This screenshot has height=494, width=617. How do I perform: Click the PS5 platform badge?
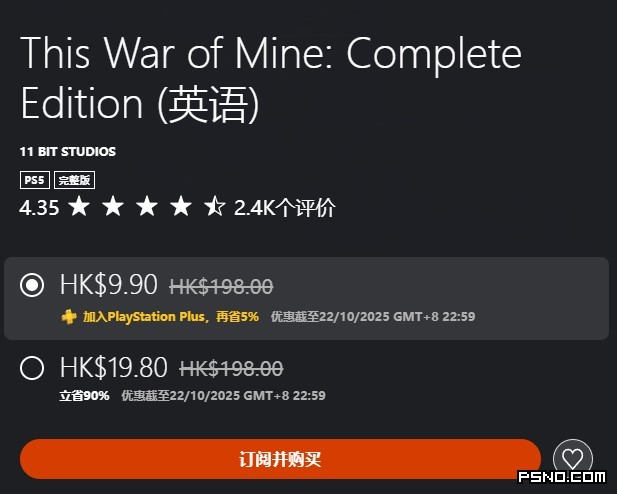click(34, 180)
